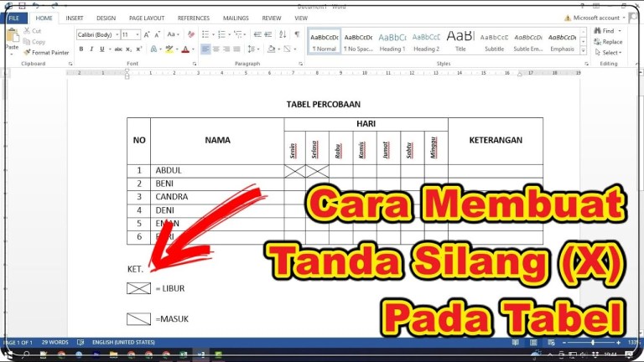Click the Format Painter tool
The width and height of the screenshot is (644, 362).
pos(48,52)
